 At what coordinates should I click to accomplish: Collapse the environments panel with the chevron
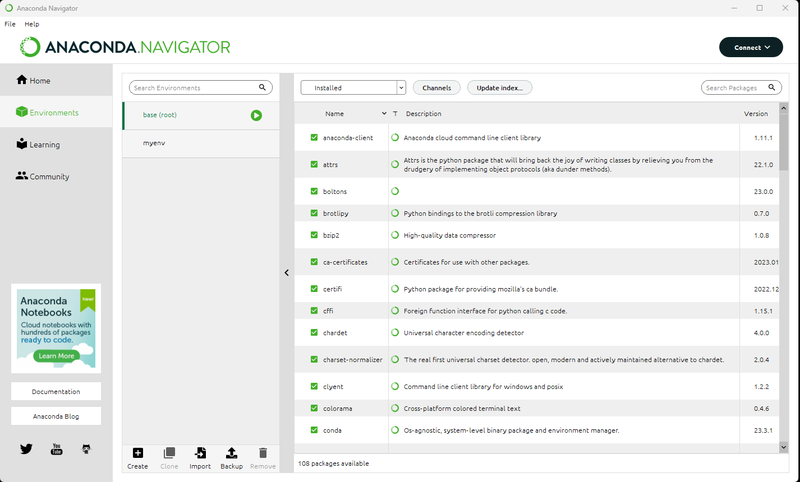point(287,273)
